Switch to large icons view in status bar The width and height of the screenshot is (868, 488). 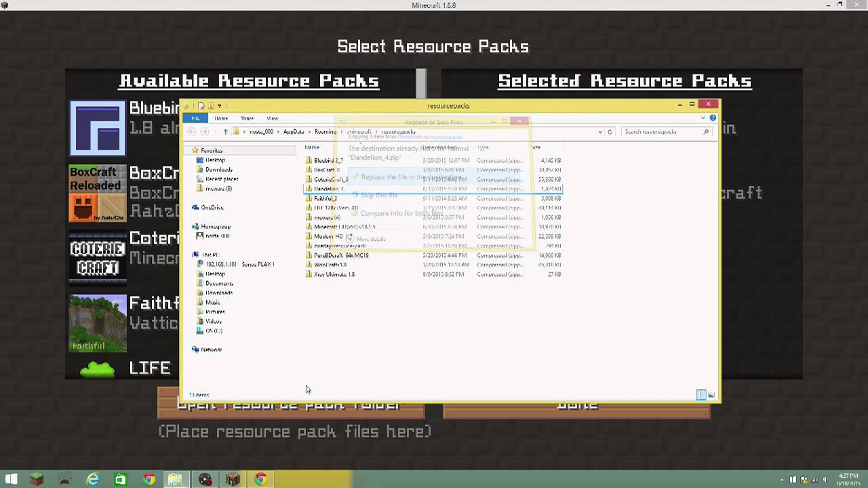711,394
